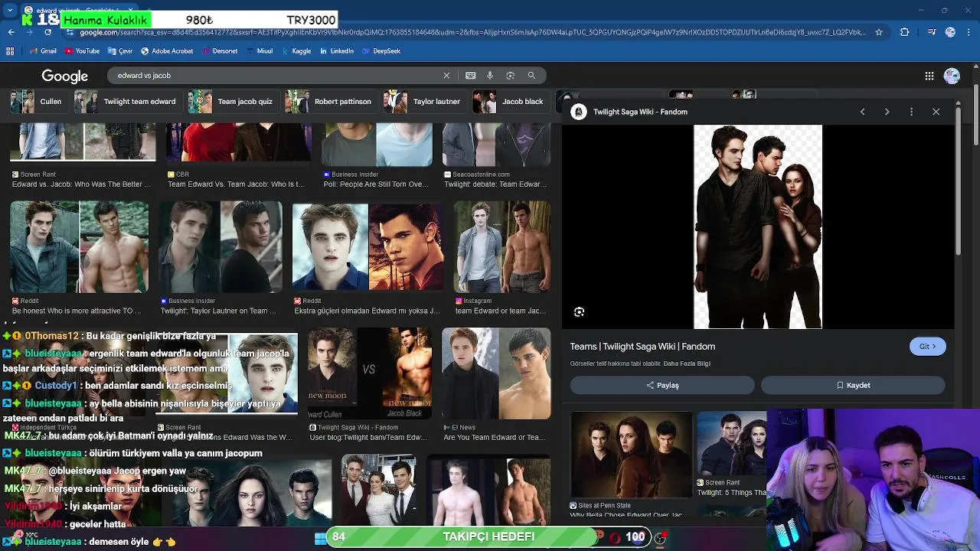Open the Çevir bookmark
Viewport: 980px width, 551px height.
pos(120,51)
